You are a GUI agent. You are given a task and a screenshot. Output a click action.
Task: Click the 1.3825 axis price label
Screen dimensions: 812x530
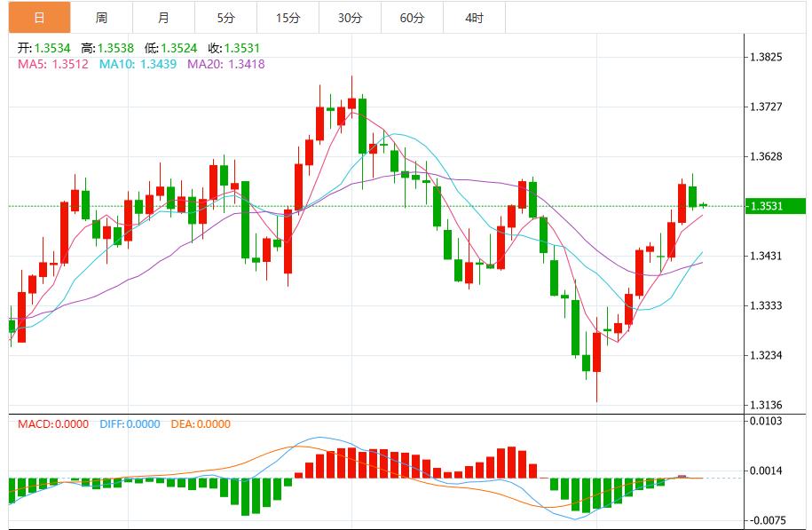(763, 55)
